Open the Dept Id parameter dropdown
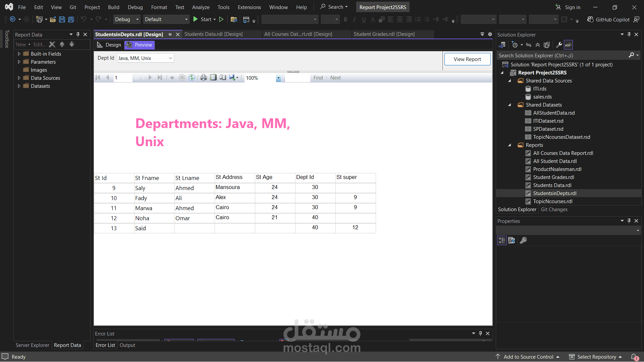The image size is (644, 362). [x=170, y=58]
